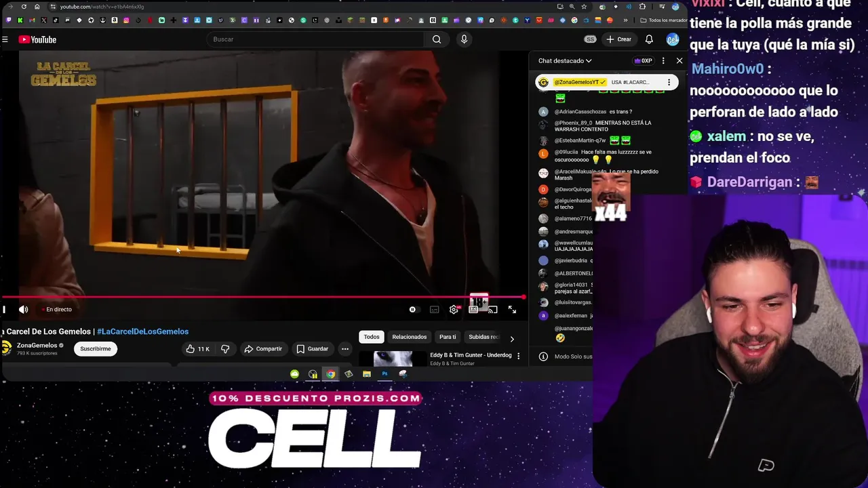The width and height of the screenshot is (868, 488).
Task: Open the Cell account avatar menu
Action: tap(672, 39)
